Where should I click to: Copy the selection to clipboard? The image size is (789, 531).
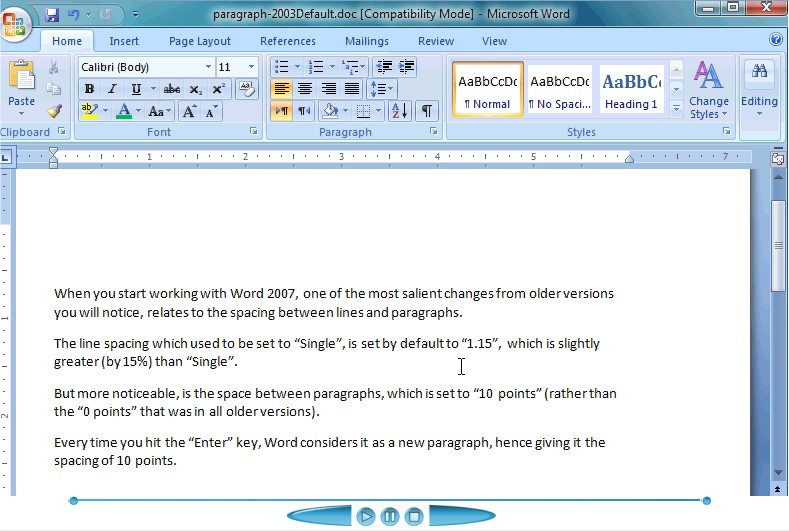[53, 89]
